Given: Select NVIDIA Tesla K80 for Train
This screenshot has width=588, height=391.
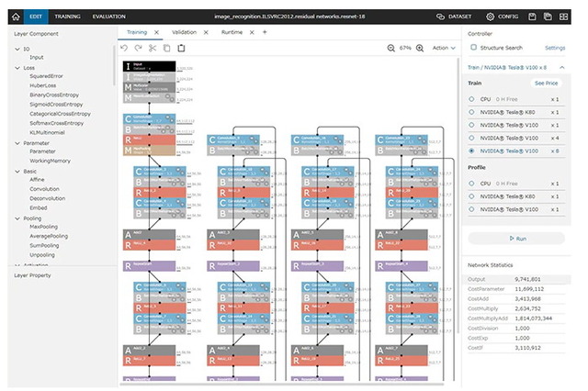Looking at the screenshot, I should pos(471,112).
